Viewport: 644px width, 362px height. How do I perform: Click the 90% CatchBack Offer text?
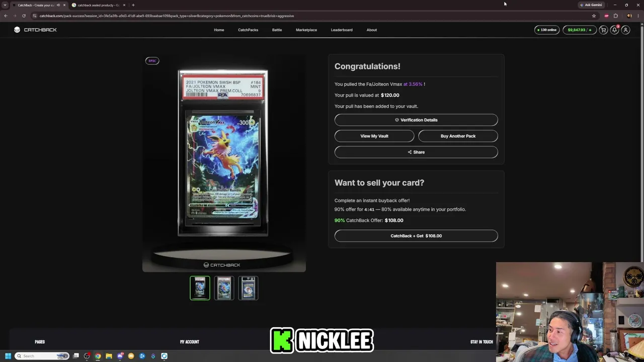(369, 220)
